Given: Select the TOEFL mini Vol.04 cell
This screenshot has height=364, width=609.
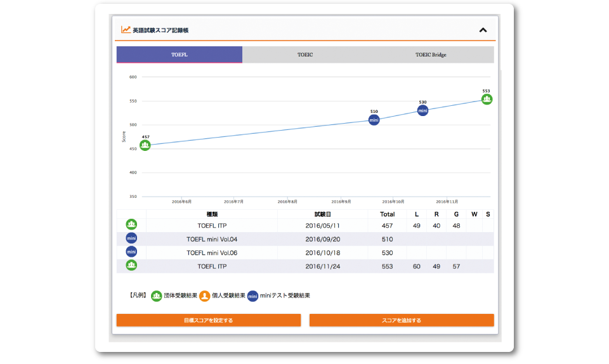Looking at the screenshot, I should coord(212,239).
